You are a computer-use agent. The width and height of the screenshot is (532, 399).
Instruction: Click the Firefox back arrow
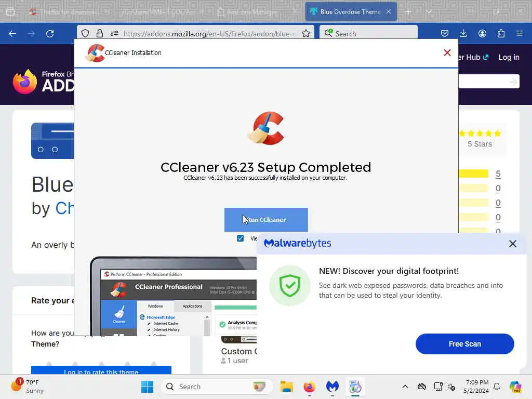tap(12, 34)
